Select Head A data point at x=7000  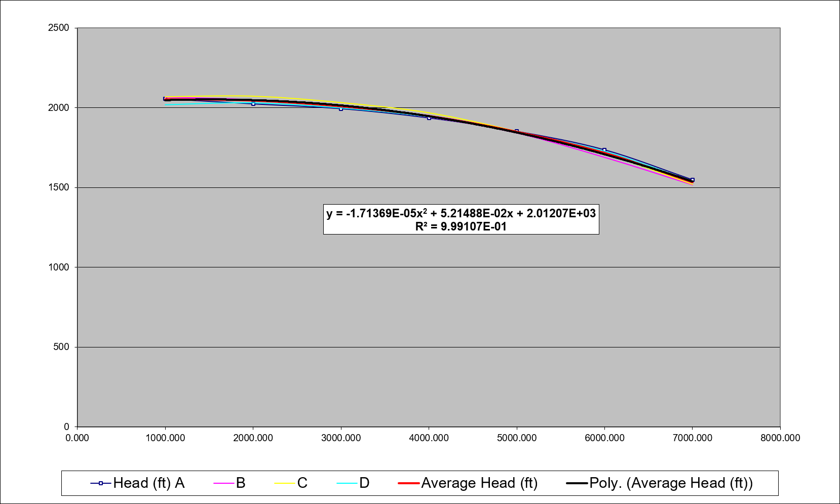click(693, 180)
